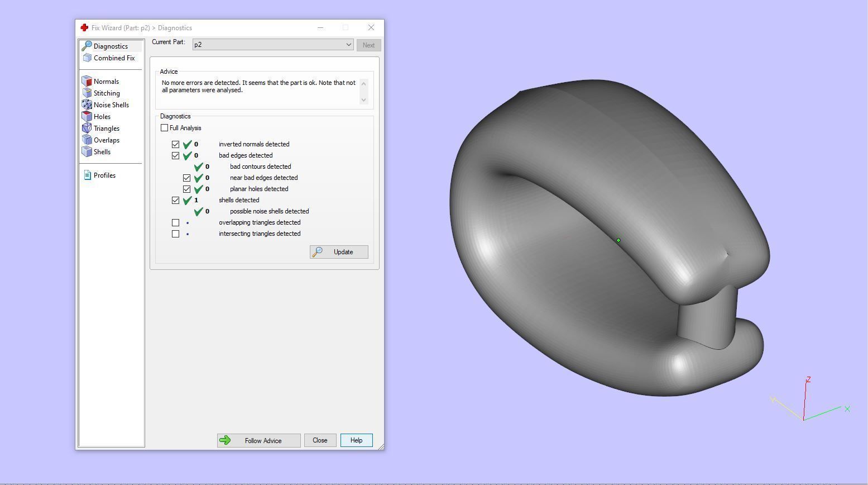This screenshot has width=868, height=485.
Task: Open the Holes fix page icon
Action: 87,117
